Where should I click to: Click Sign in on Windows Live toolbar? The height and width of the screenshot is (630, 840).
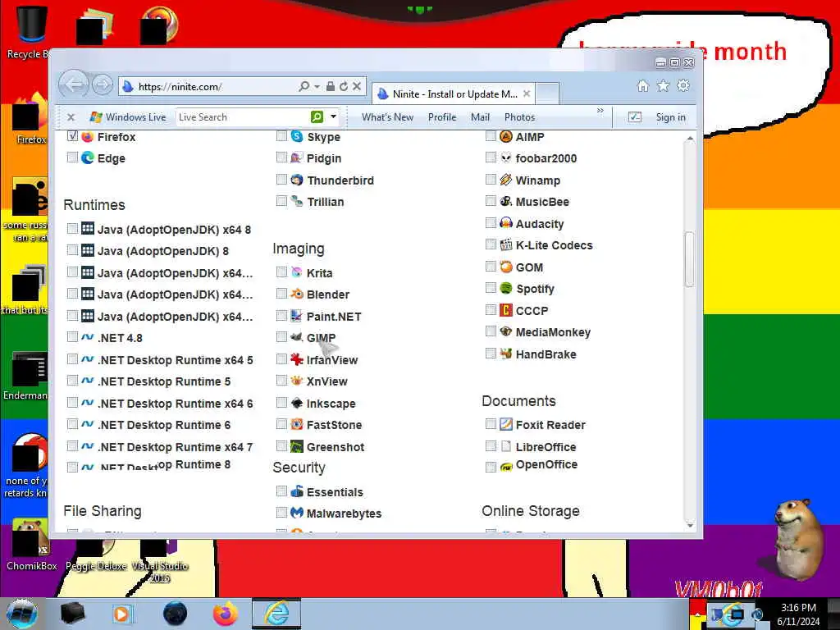pos(671,117)
